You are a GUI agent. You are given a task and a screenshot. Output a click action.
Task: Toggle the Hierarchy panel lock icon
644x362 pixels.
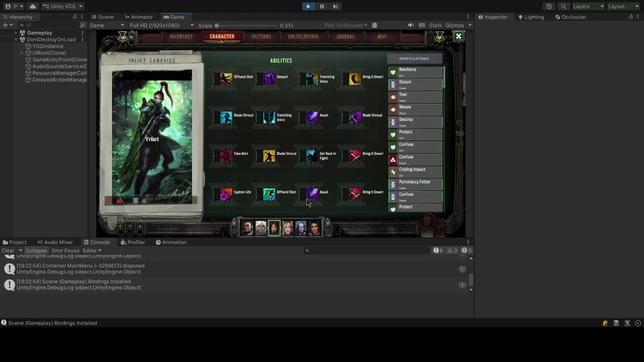click(74, 17)
